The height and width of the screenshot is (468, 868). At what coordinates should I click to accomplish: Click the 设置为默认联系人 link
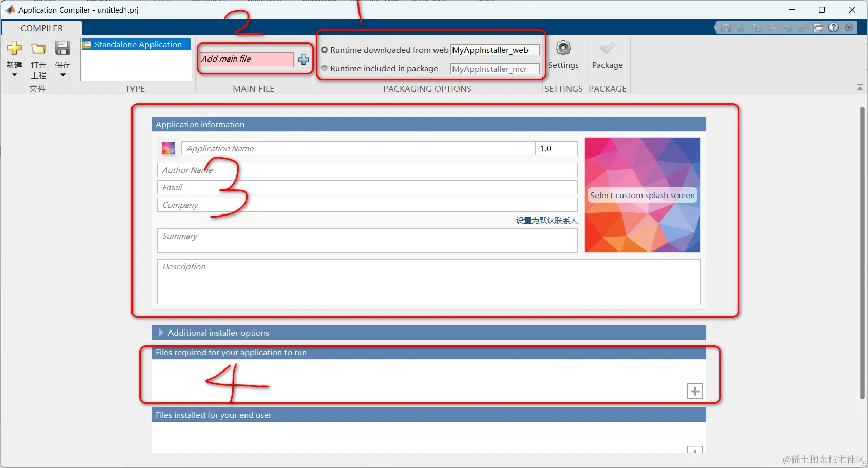546,220
